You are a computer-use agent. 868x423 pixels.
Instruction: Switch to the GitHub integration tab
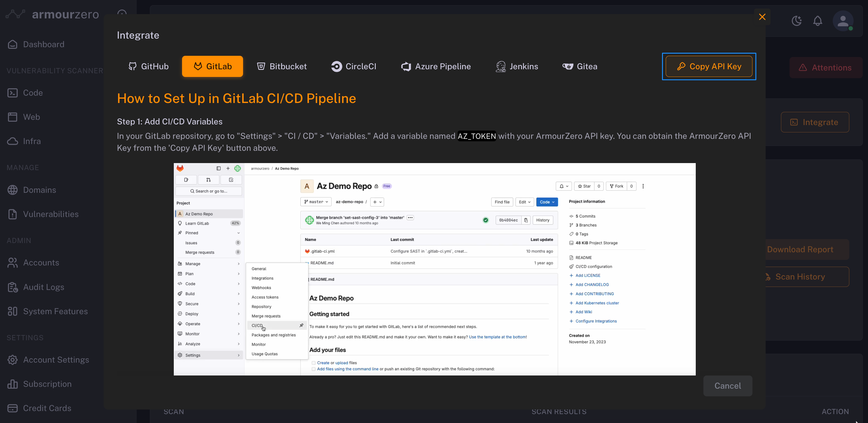pyautogui.click(x=148, y=67)
